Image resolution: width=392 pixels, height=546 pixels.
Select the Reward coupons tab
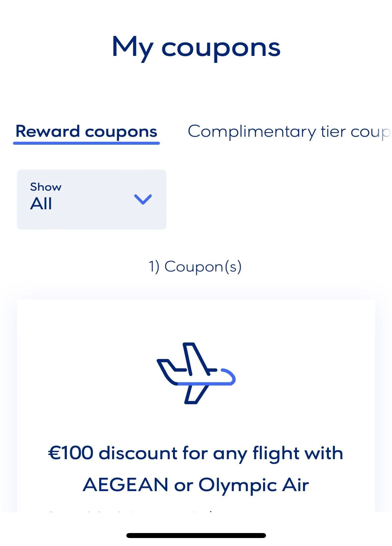click(86, 131)
